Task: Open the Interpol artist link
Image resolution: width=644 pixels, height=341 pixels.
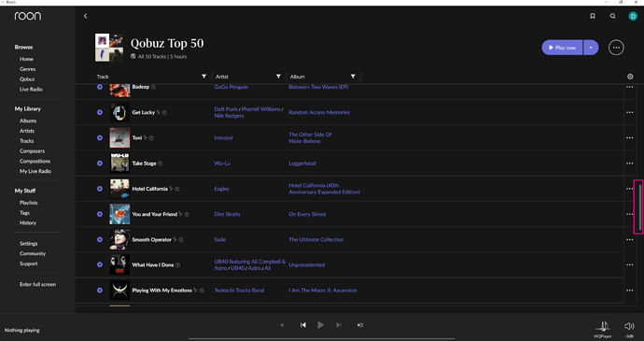Action: tap(223, 137)
